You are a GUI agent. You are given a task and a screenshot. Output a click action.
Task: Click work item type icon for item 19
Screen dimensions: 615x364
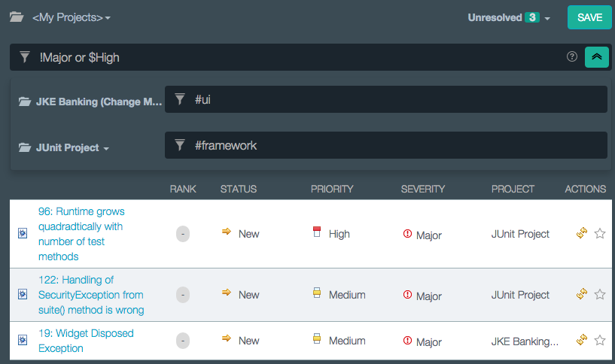point(23,341)
